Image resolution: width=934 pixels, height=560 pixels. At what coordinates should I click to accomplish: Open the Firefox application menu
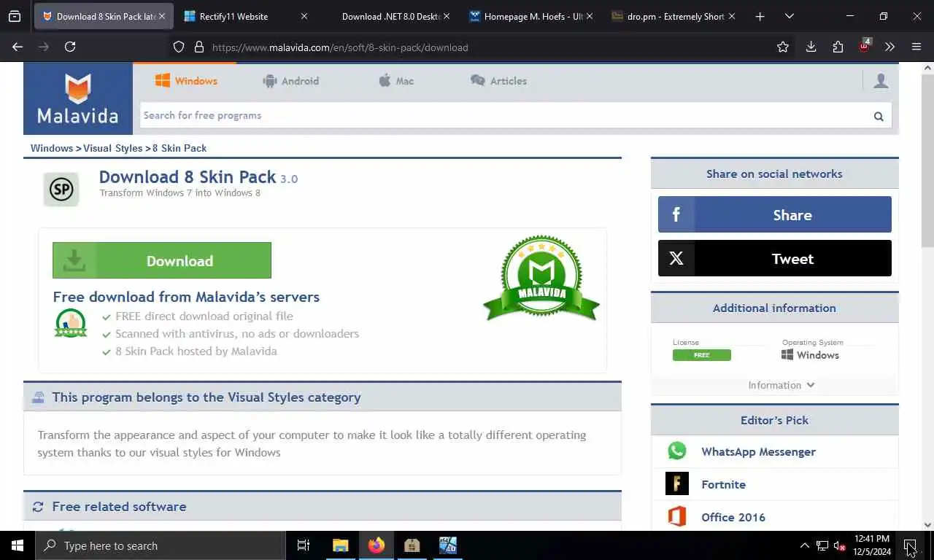point(916,47)
